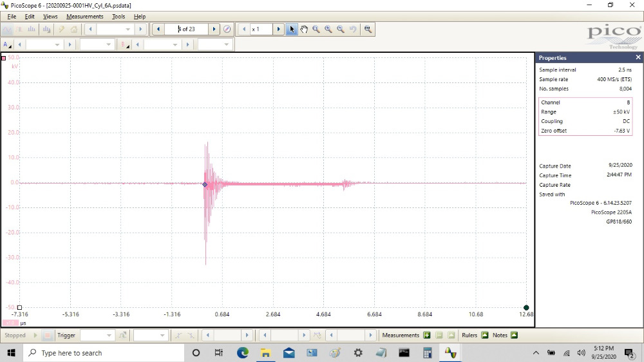Select the hand pan tool
This screenshot has width=644, height=362.
pyautogui.click(x=304, y=29)
